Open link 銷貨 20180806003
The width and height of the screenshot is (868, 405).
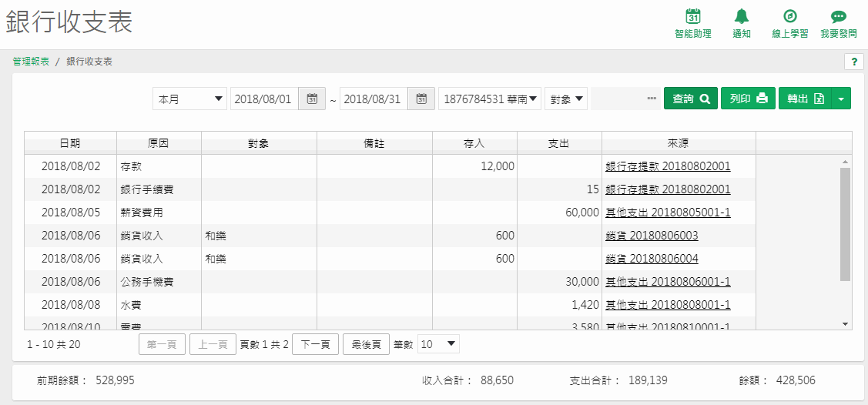tap(652, 236)
